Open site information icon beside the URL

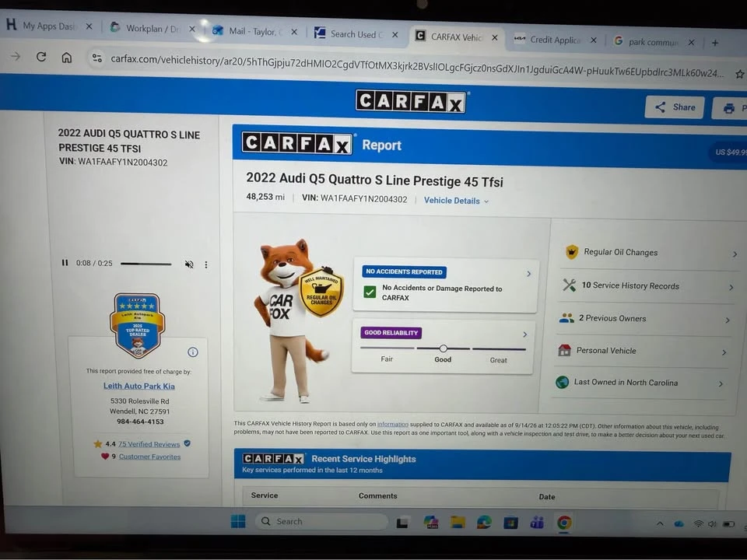pyautogui.click(x=97, y=58)
